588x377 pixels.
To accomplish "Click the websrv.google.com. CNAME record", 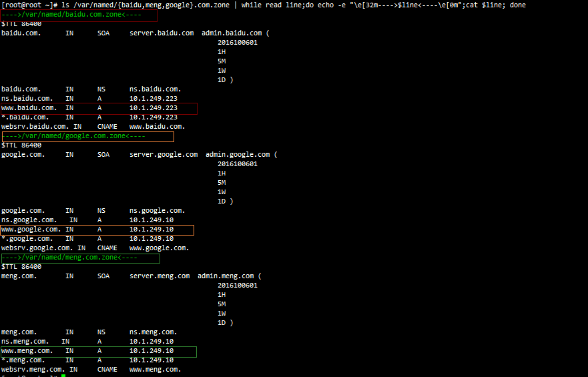I will pos(95,248).
